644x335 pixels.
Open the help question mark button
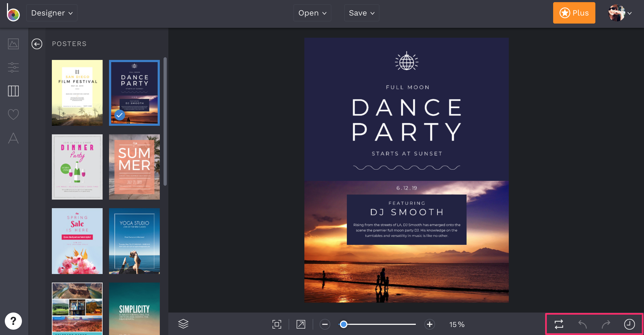coord(13,321)
